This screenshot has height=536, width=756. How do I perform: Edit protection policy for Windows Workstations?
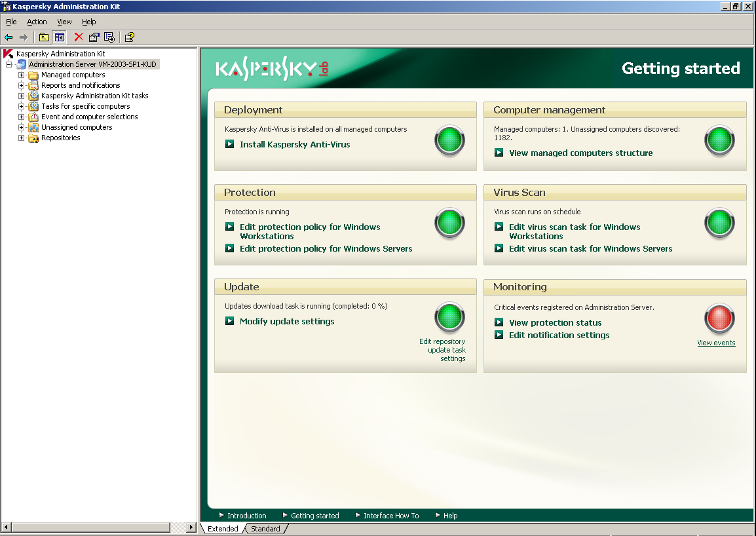[310, 231]
